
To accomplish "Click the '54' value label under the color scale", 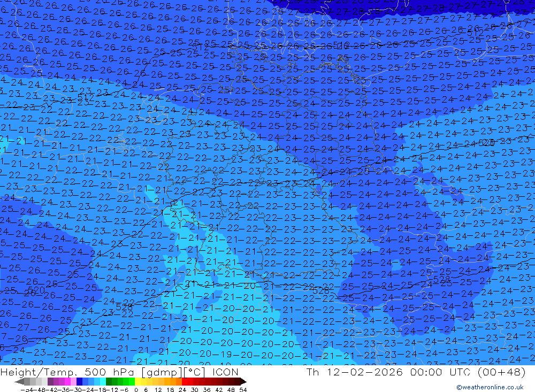I will click(x=243, y=390).
